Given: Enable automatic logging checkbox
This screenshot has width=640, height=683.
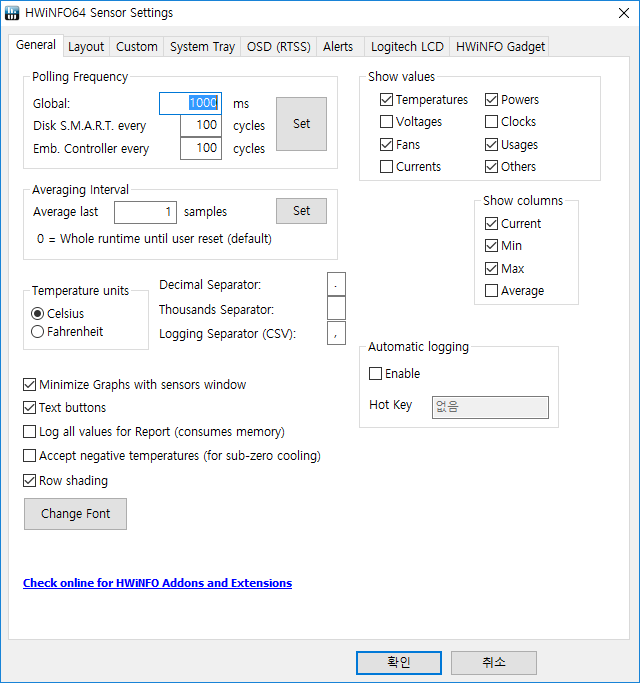Looking at the screenshot, I should coord(376,374).
